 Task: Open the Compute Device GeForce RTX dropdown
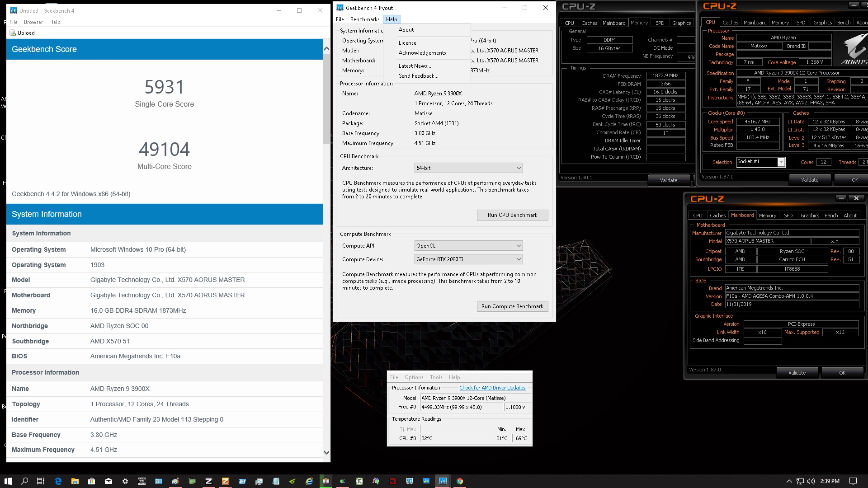468,259
